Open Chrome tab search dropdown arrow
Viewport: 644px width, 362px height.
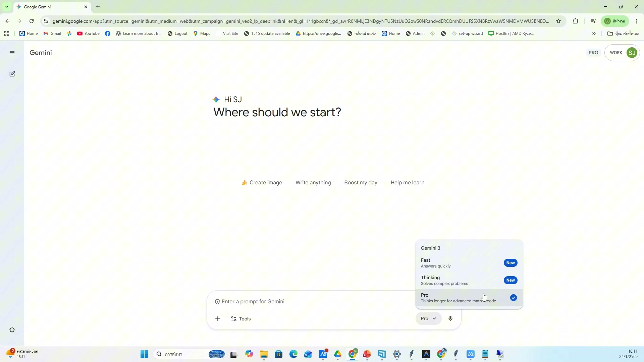(6, 7)
